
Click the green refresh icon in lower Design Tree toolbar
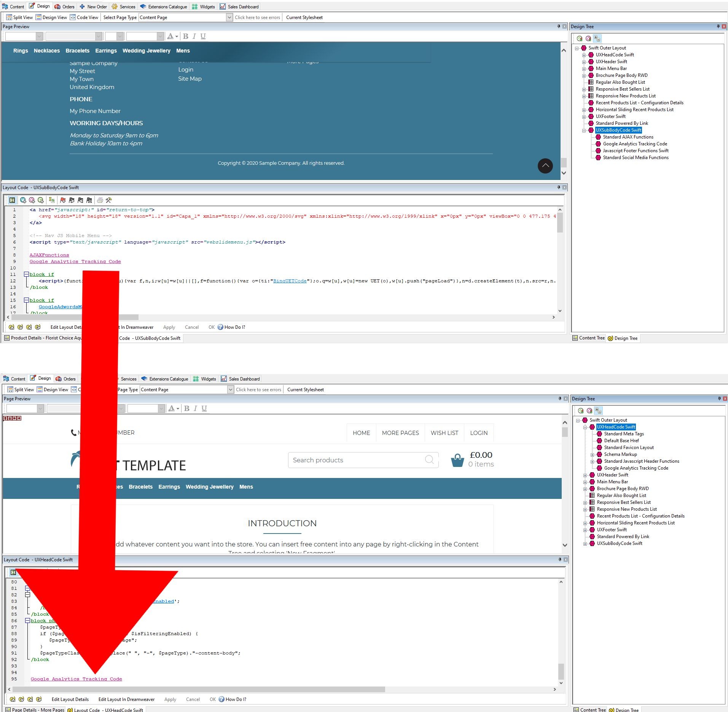coord(581,411)
